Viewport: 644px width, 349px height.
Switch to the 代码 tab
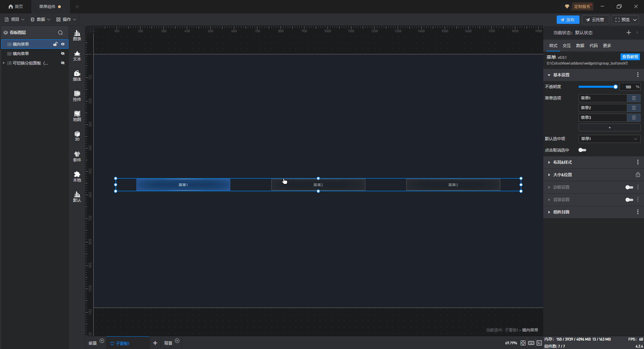coord(593,46)
